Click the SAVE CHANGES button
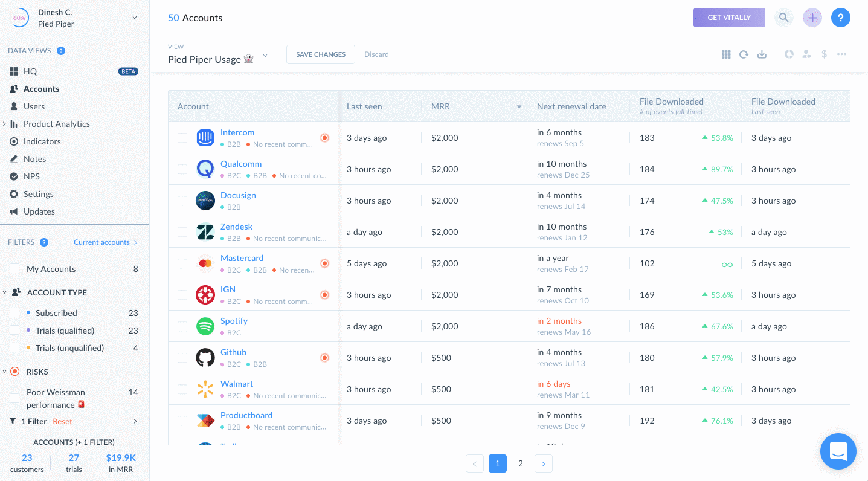 click(x=321, y=54)
